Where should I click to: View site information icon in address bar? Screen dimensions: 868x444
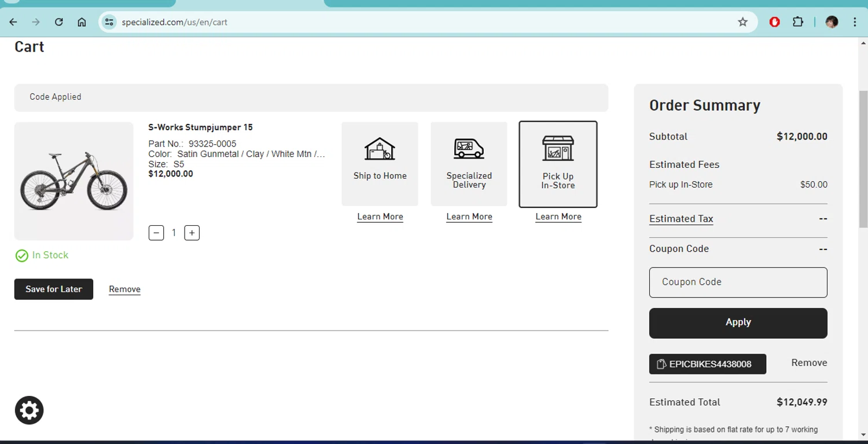pyautogui.click(x=109, y=22)
